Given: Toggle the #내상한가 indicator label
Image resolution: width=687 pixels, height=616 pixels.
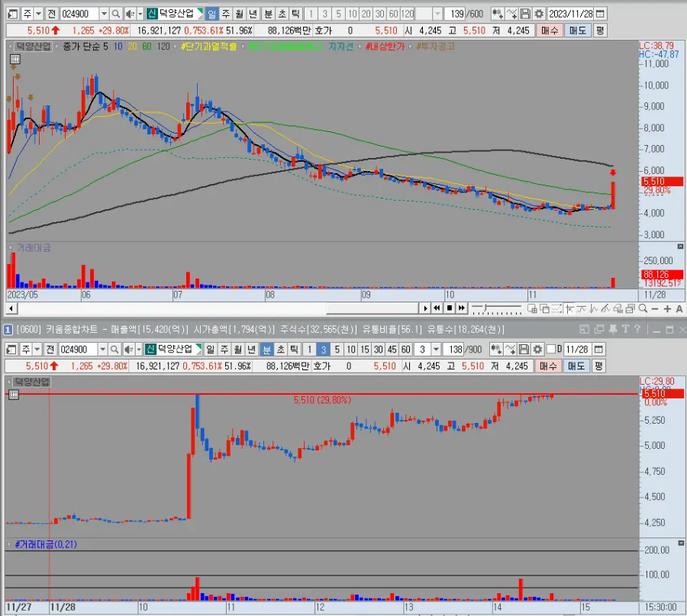Looking at the screenshot, I should click(385, 47).
